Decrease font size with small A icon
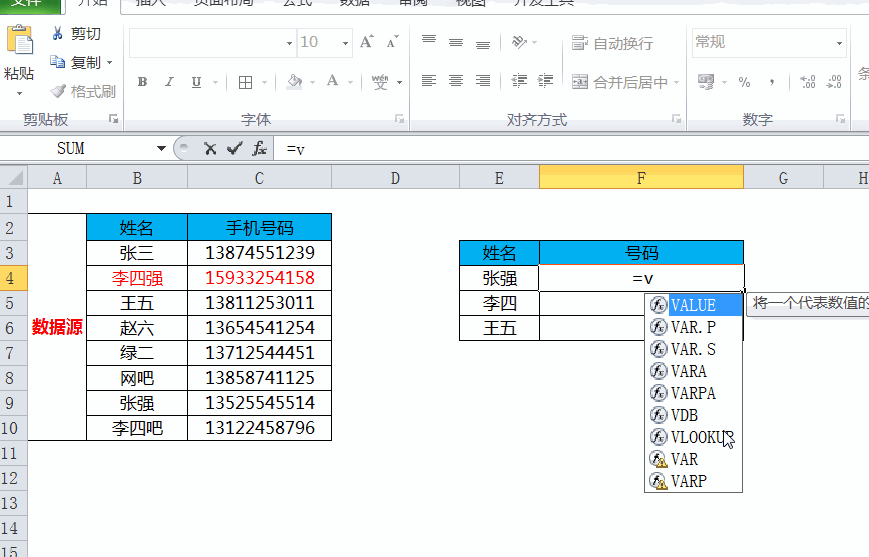The height and width of the screenshot is (557, 869). [x=392, y=42]
